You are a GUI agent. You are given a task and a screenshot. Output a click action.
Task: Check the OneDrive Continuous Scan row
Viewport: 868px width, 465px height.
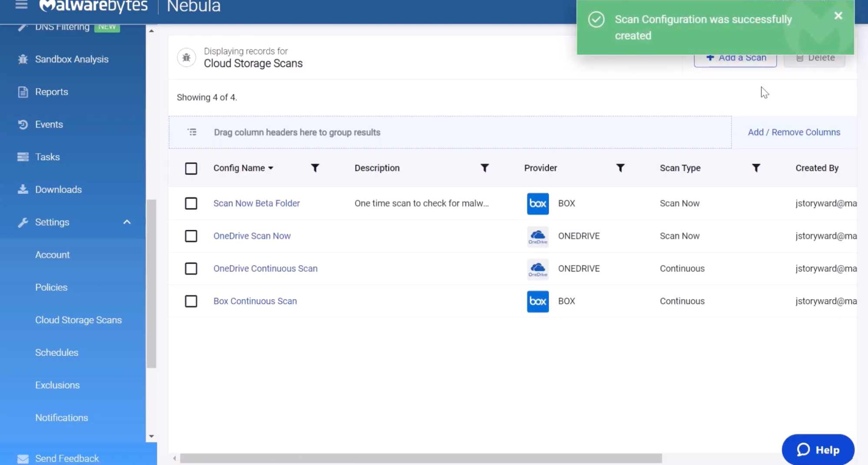point(191,269)
